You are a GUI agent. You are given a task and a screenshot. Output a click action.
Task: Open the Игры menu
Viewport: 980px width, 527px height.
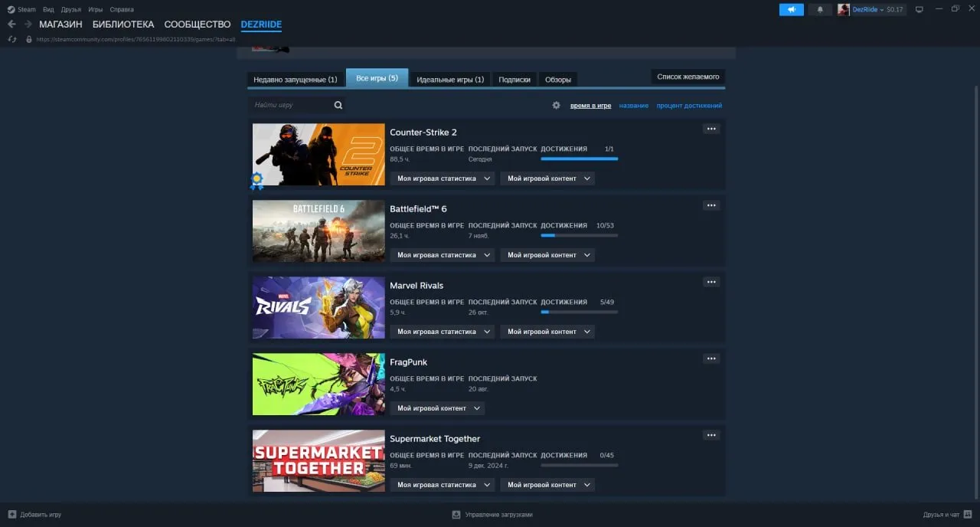pos(96,9)
